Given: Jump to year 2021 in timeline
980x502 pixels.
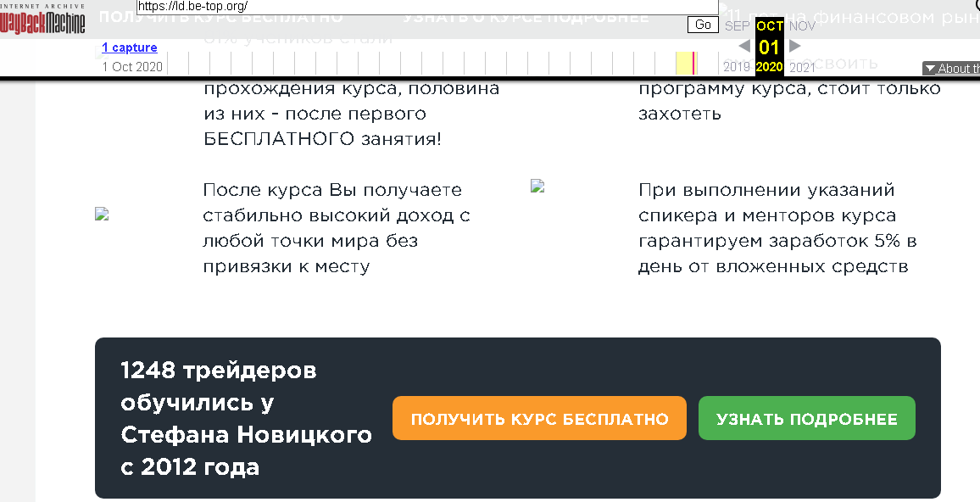Looking at the screenshot, I should pos(802,67).
